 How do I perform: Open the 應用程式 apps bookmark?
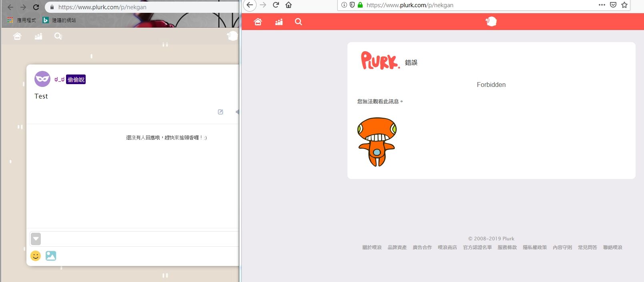pyautogui.click(x=22, y=20)
